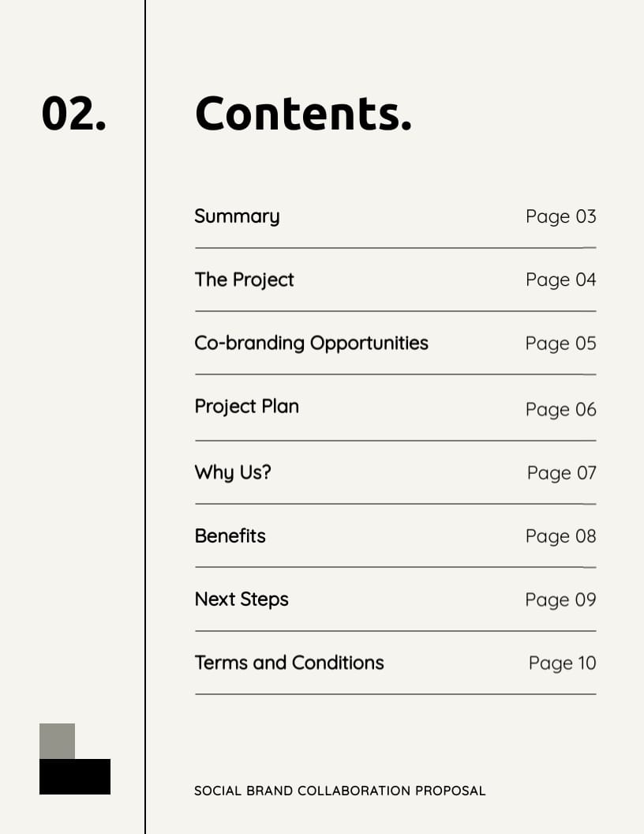The image size is (644, 834).
Task: Click the grey square logo block
Action: pyautogui.click(x=57, y=741)
